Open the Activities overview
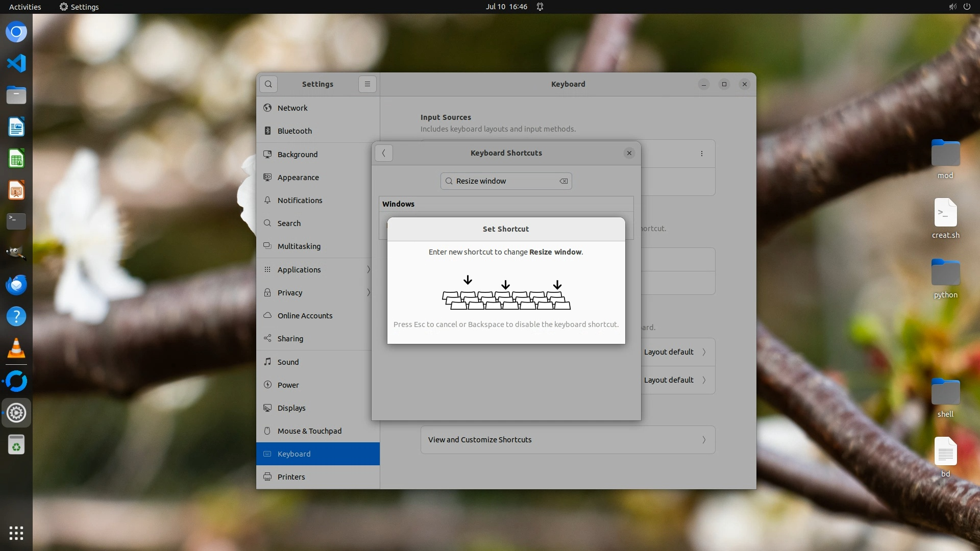This screenshot has width=980, height=551. [25, 7]
